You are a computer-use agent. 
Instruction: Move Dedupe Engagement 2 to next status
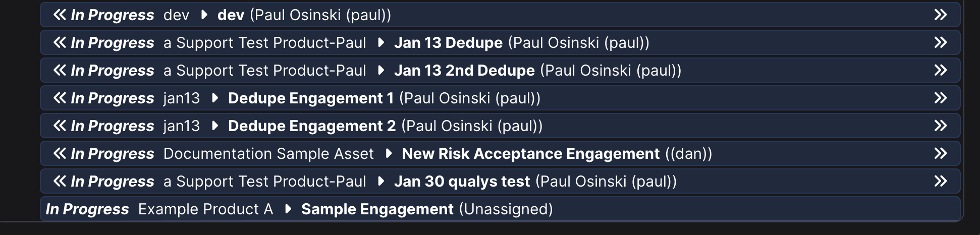coord(940,126)
